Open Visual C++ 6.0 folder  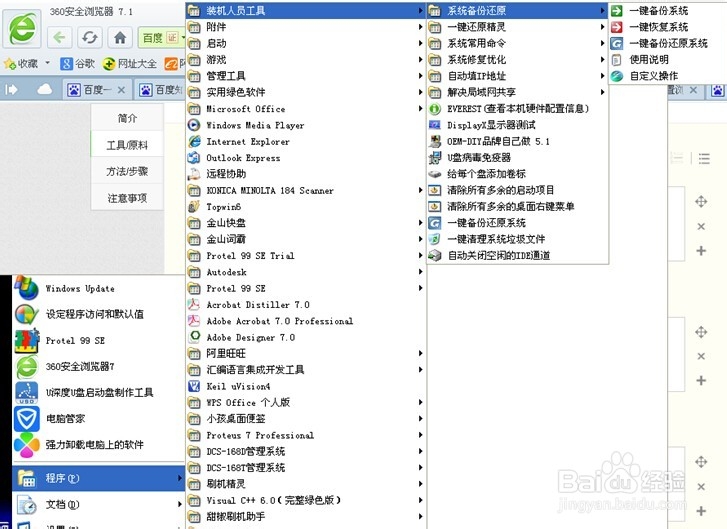click(306, 500)
